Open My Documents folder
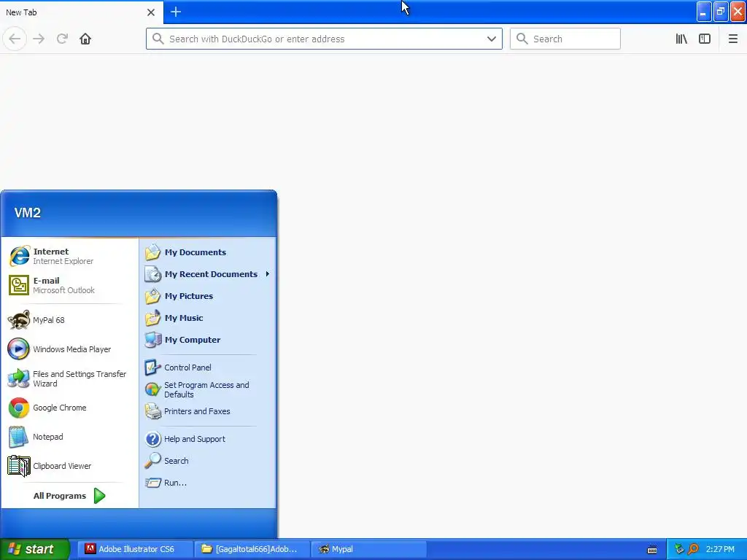Image resolution: width=747 pixels, height=560 pixels. [208, 252]
